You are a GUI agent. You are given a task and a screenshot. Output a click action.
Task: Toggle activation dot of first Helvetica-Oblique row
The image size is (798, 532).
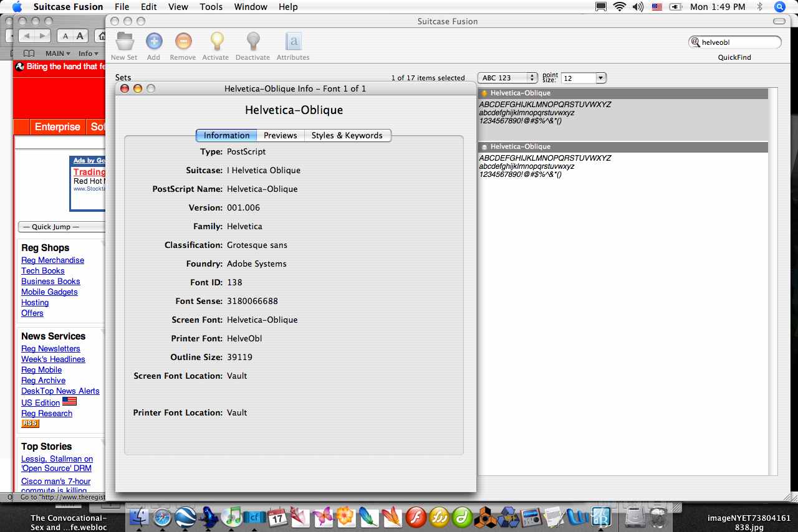point(484,93)
